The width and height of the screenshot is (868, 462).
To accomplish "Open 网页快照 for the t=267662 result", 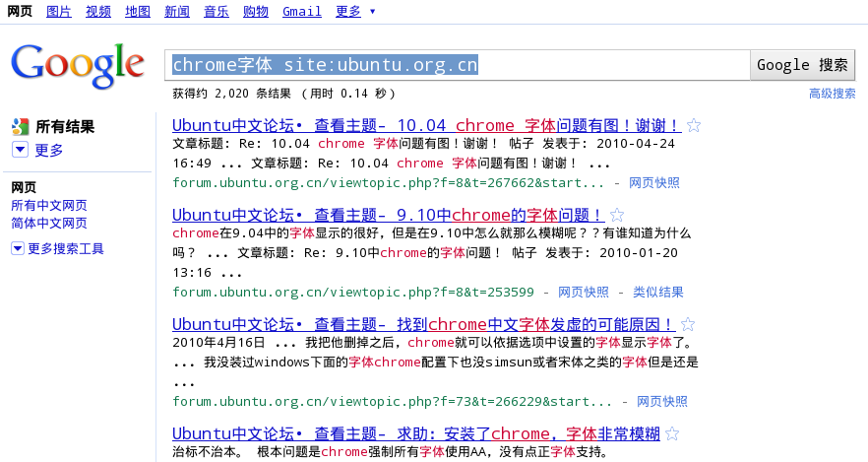I will pos(653,183).
